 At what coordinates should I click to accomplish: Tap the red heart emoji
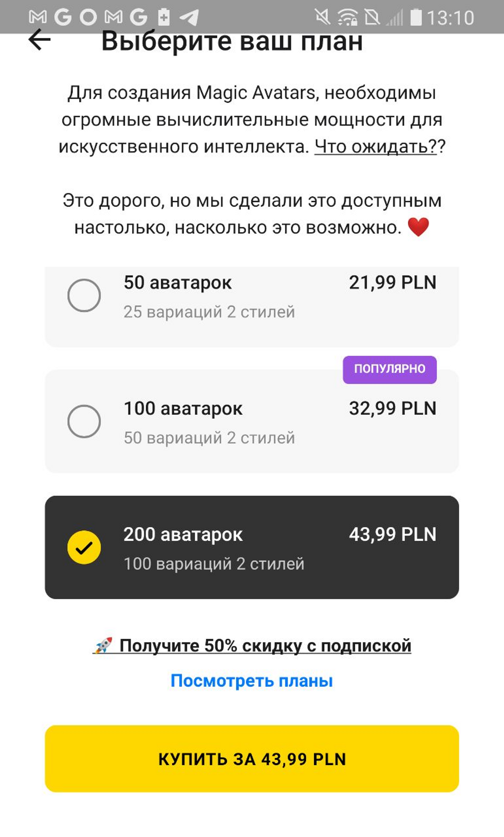[x=418, y=227]
